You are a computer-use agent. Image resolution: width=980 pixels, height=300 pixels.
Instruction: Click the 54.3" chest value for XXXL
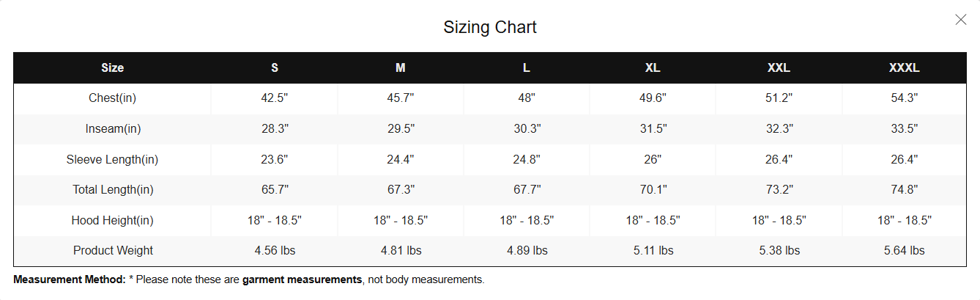905,98
